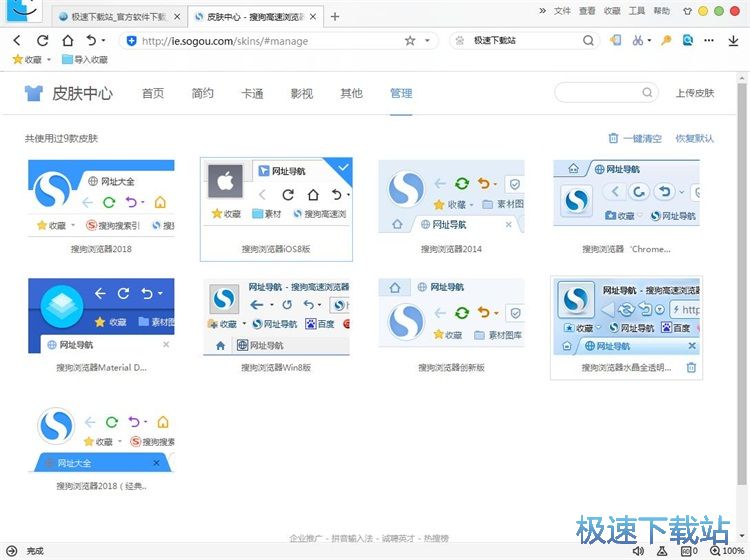This screenshot has width=750, height=560.
Task: Switch to the 卡通 skin category tab
Action: [252, 93]
